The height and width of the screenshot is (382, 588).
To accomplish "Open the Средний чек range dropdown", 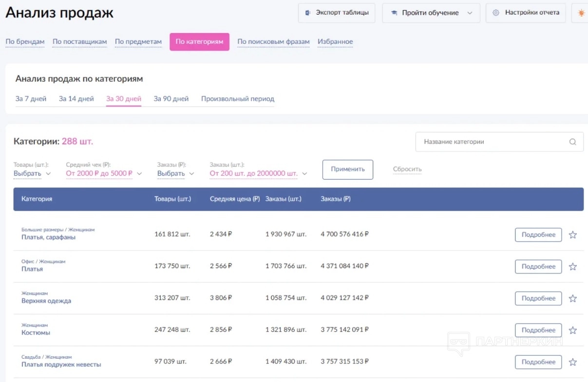I will tap(104, 174).
